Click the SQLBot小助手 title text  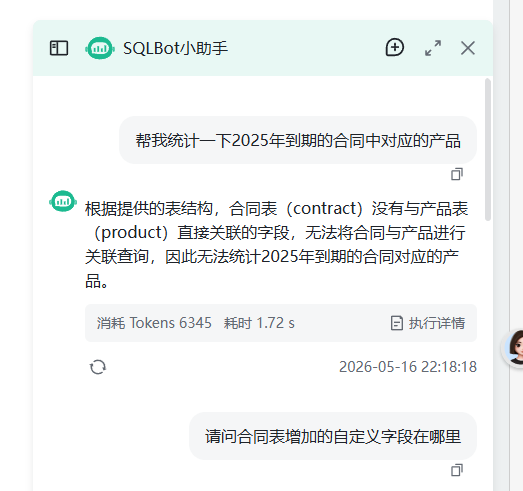point(175,48)
